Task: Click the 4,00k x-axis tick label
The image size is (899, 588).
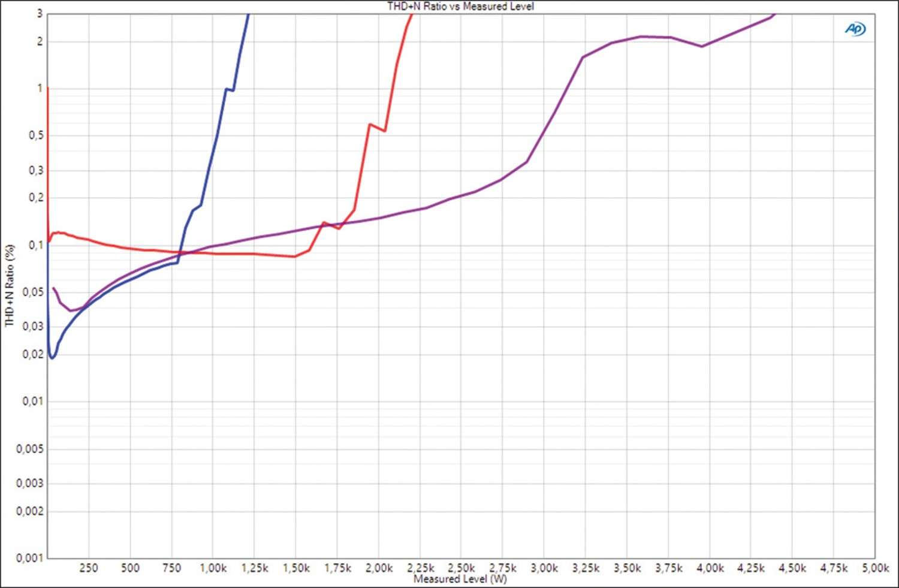Action: tap(710, 568)
